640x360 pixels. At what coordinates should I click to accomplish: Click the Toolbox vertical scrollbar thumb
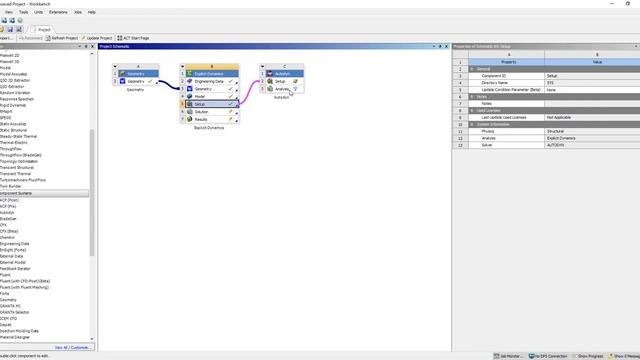[x=92, y=193]
